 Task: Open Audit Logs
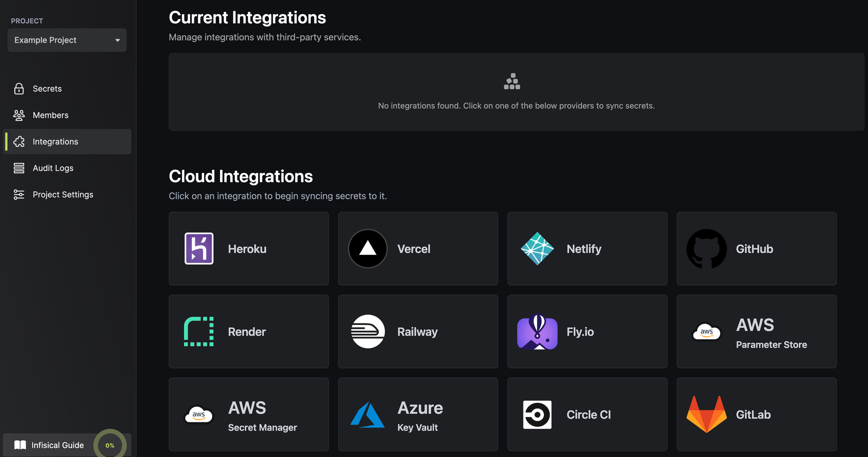pyautogui.click(x=67, y=168)
